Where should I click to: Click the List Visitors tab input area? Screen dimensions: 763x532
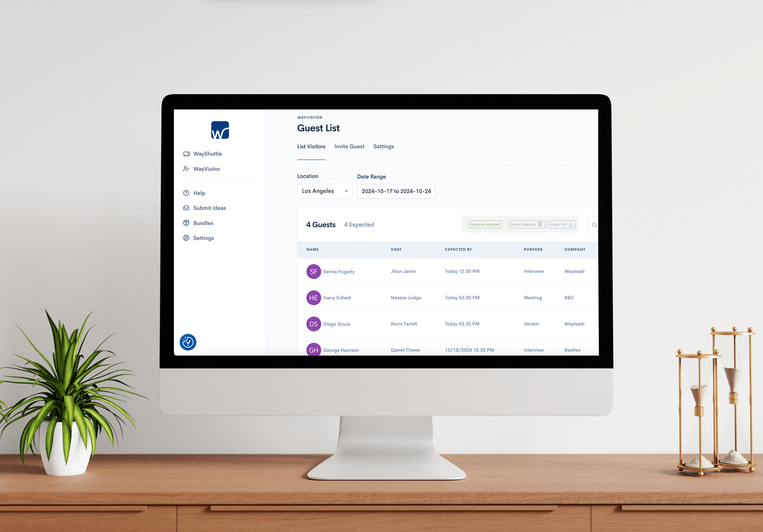click(311, 146)
